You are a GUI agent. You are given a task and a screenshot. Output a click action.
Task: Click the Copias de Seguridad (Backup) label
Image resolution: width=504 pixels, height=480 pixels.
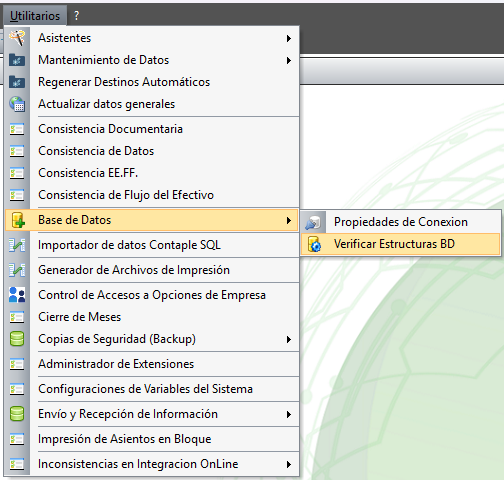point(117,339)
